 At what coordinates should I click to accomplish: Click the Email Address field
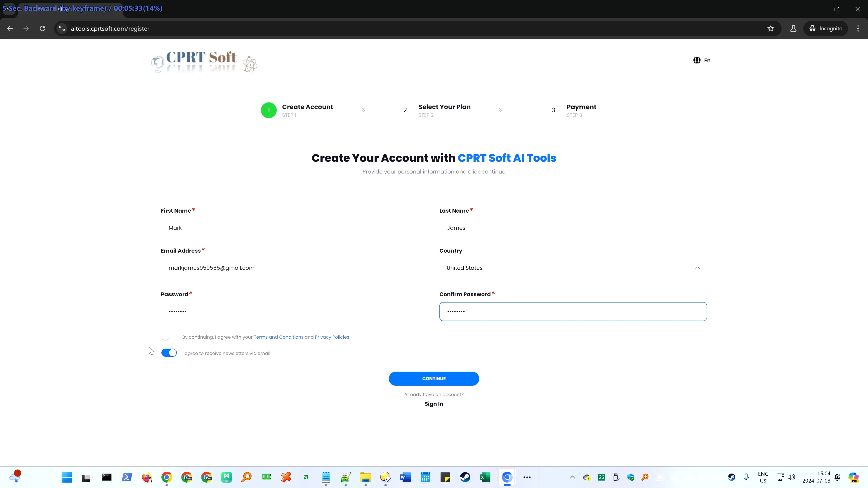click(x=295, y=268)
